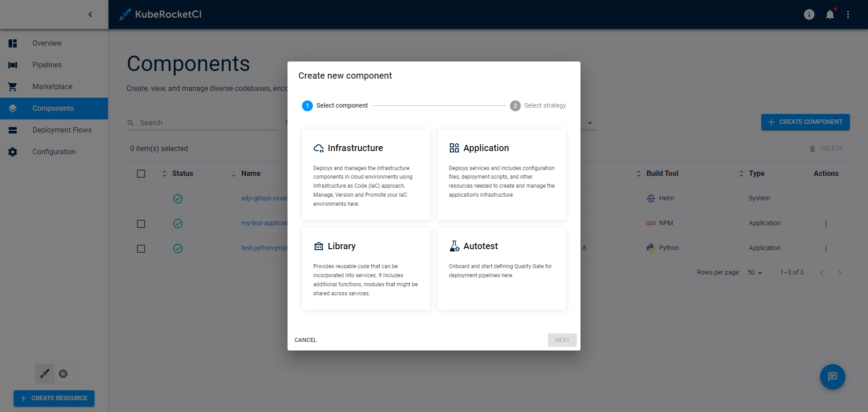Click the Select component step

tap(335, 106)
